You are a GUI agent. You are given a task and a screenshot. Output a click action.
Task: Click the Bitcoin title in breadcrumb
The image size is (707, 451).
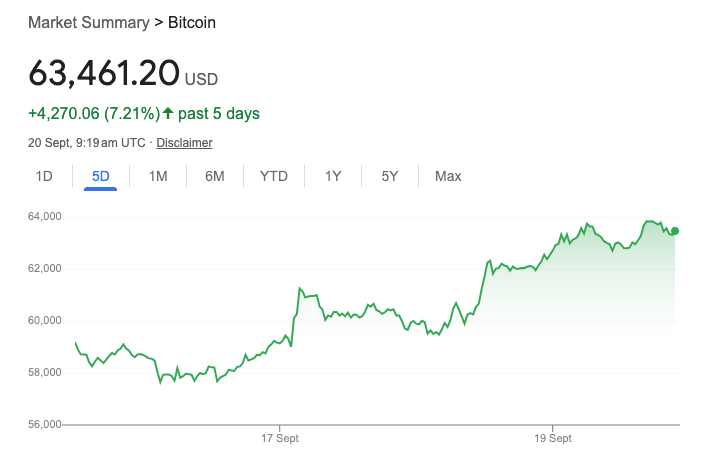pyautogui.click(x=191, y=22)
